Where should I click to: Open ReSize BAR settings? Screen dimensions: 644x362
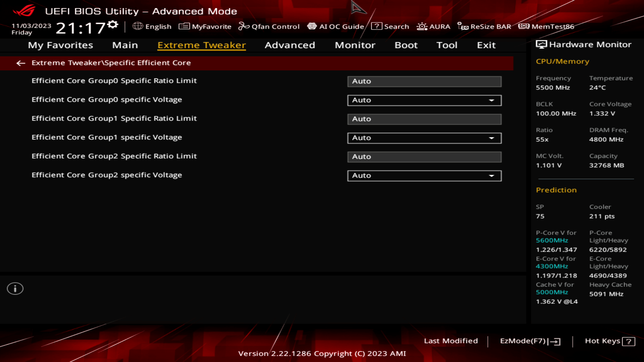pos(463,26)
